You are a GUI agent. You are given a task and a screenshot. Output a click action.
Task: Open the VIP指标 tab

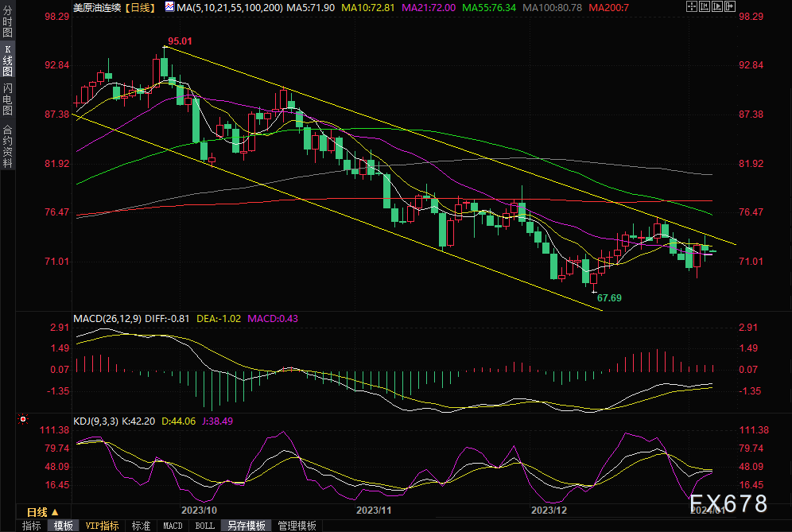[x=102, y=526]
